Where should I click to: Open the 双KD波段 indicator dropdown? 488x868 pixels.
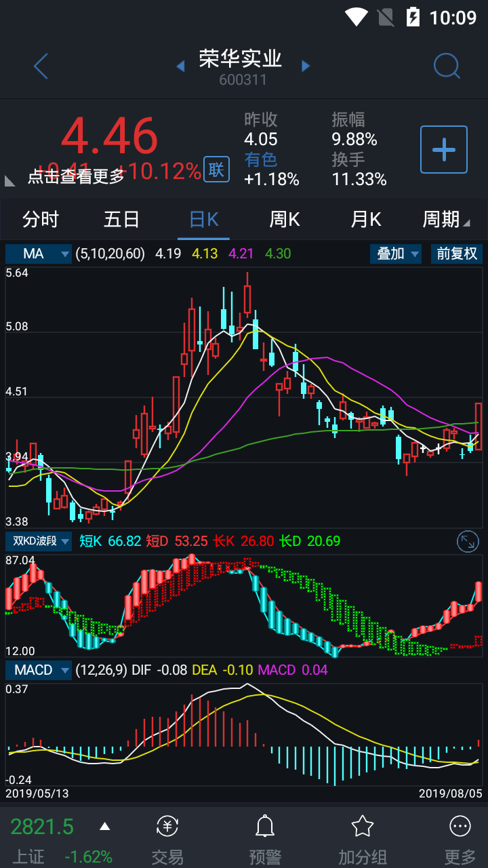tap(39, 541)
